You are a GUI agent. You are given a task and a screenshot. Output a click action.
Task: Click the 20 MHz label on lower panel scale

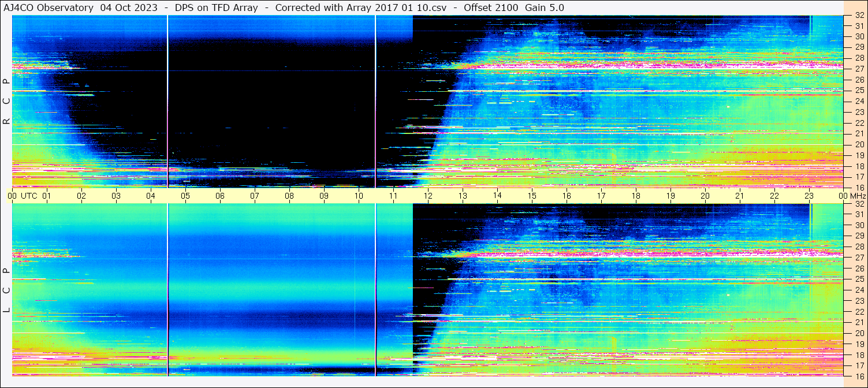[x=859, y=333]
